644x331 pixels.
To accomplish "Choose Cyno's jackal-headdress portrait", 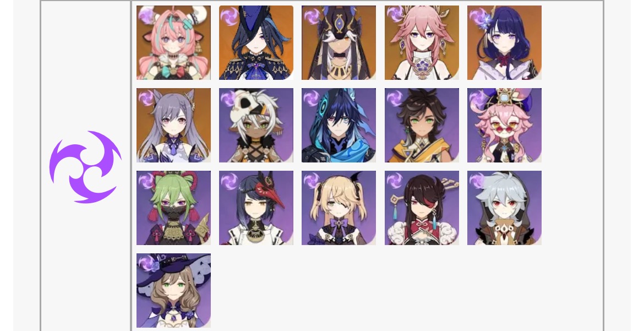I will pos(339,43).
